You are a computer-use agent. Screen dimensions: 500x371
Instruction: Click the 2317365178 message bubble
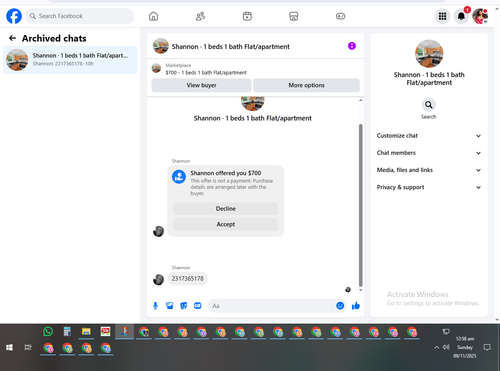click(x=188, y=279)
